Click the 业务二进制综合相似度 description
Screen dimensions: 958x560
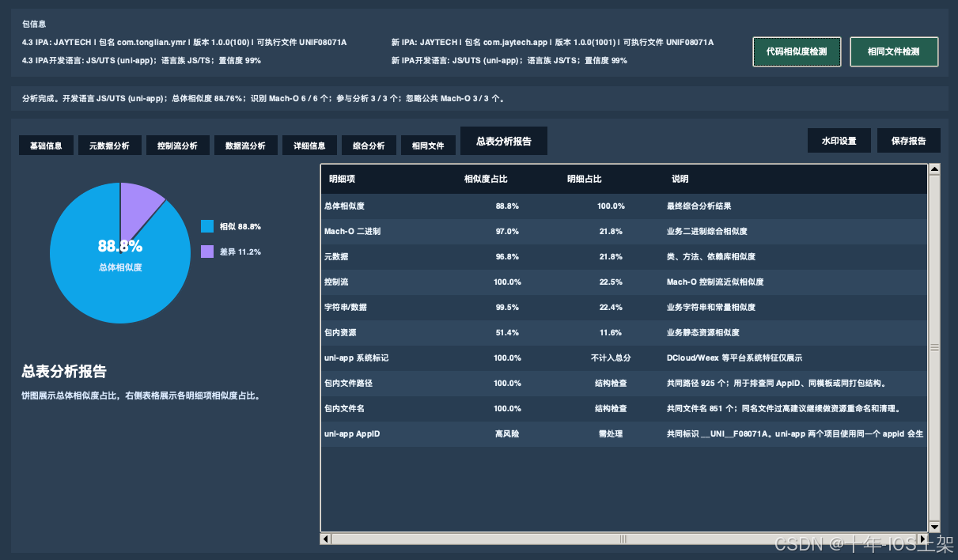click(707, 231)
